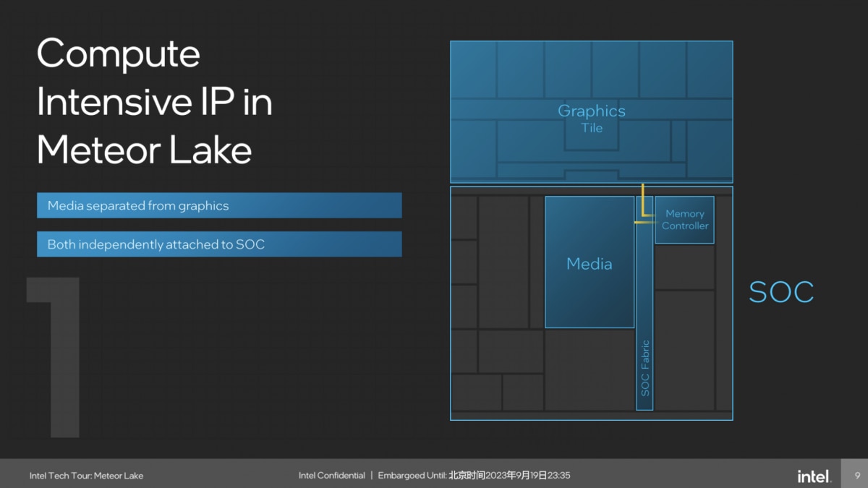The width and height of the screenshot is (868, 488).
Task: Click the "Both independently attached to SOC" banner
Action: click(x=219, y=244)
